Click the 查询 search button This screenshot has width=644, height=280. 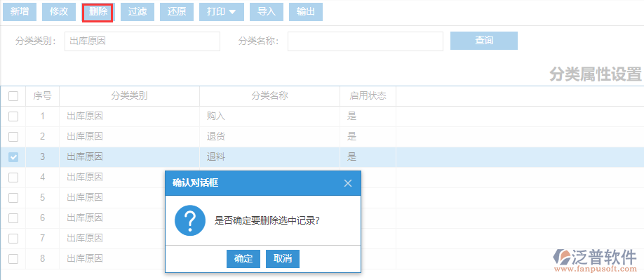(x=484, y=41)
